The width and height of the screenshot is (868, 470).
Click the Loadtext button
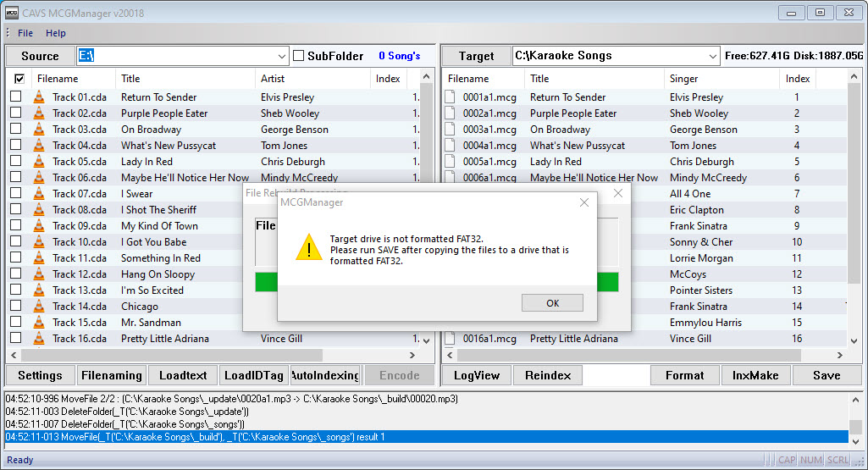[183, 375]
